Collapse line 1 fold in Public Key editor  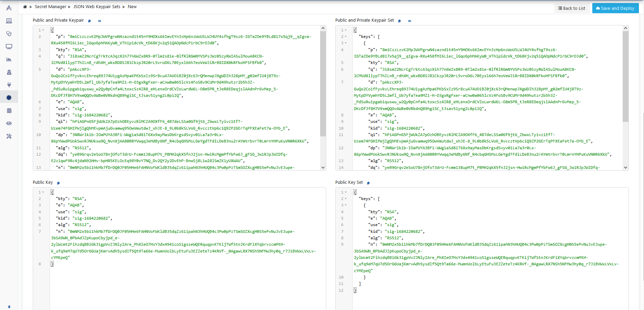[43, 192]
